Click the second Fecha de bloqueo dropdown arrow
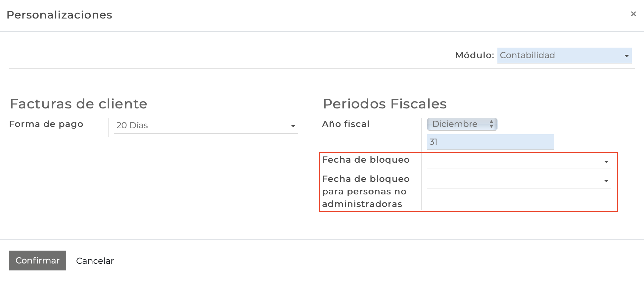644x283 pixels. (606, 181)
